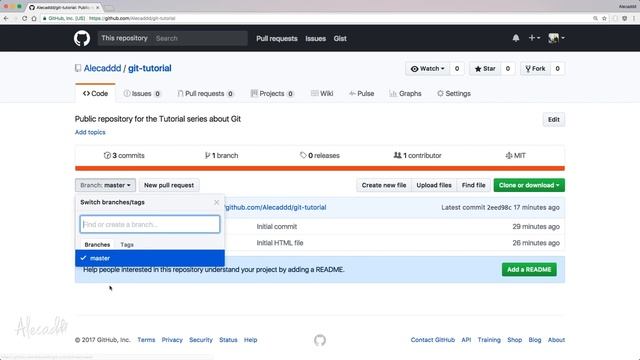Open the notifications bell

[516, 38]
